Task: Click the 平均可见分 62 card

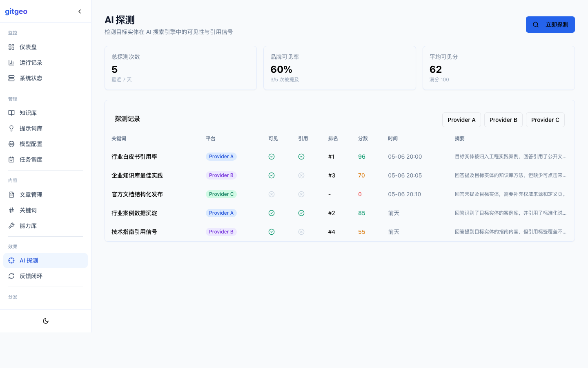Action: (499, 68)
